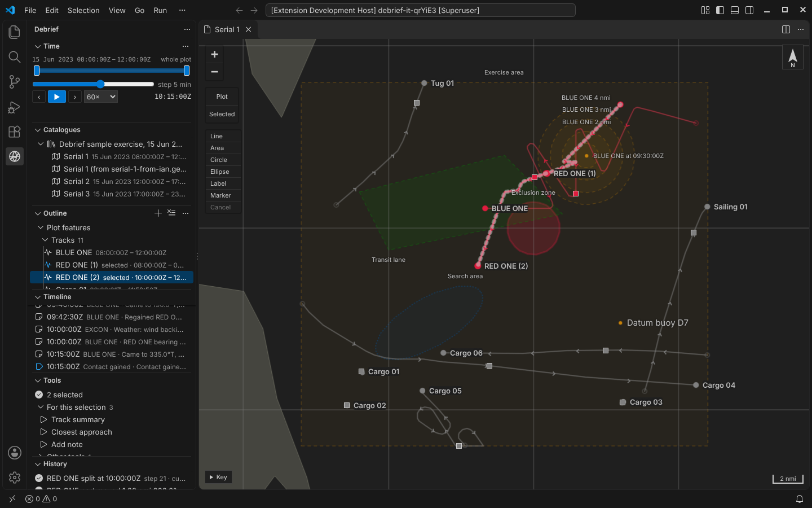Start playback with the play button
Viewport: 812px width, 508px height.
pos(56,97)
